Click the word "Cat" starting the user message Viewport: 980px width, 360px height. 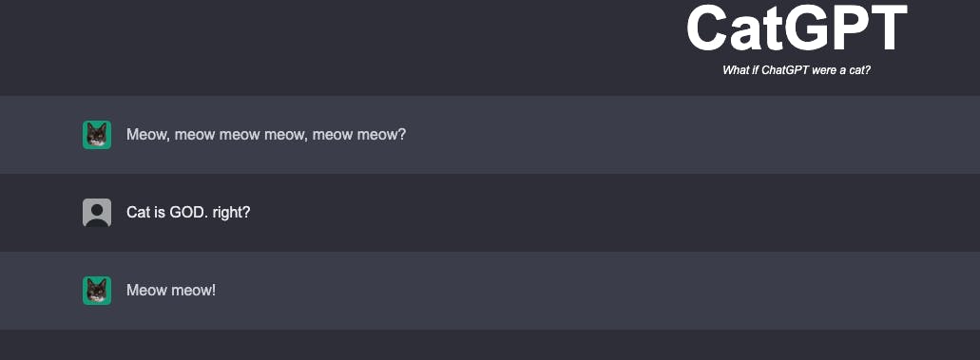[x=138, y=213]
